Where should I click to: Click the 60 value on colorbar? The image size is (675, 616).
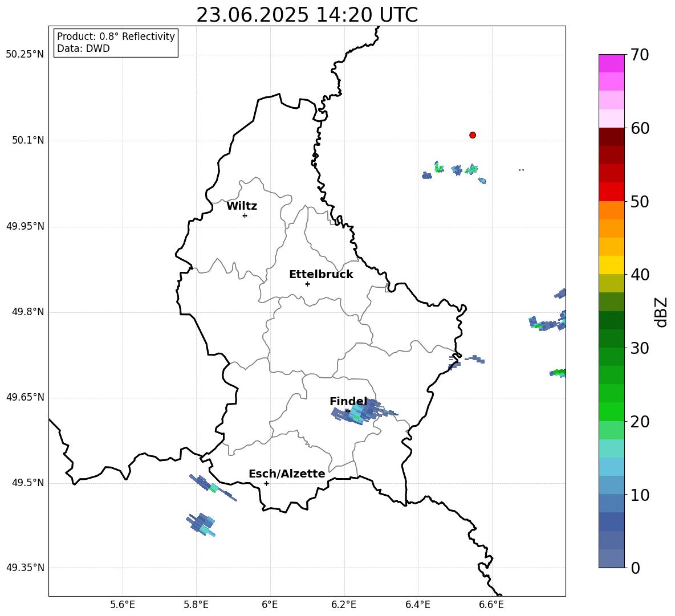(x=640, y=129)
